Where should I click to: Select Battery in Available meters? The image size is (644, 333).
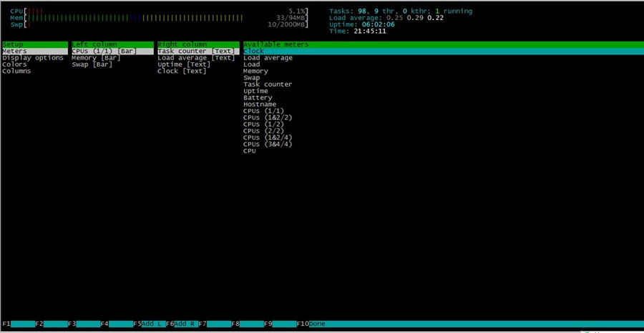[x=258, y=98]
